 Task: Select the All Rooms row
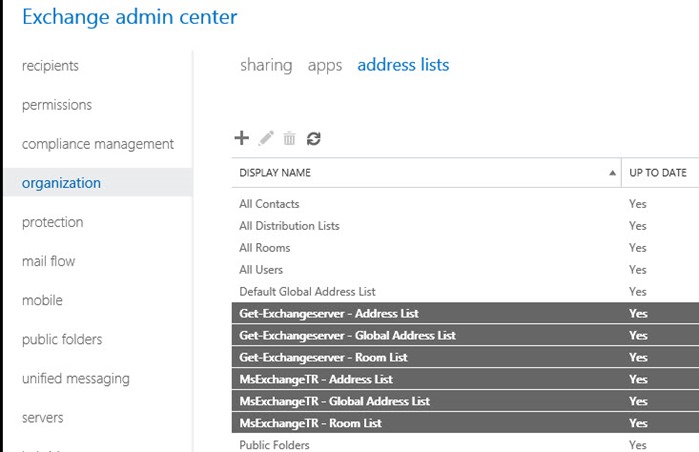(x=465, y=248)
